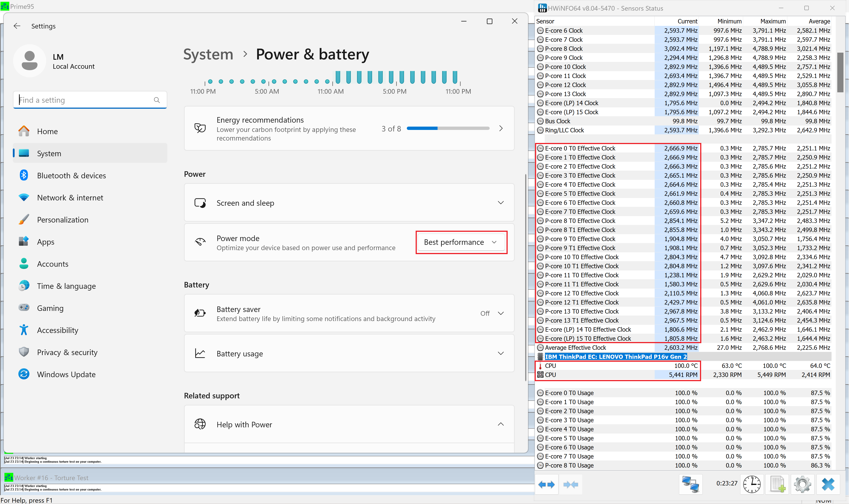Click the Prime95 logo in the title bar
The height and width of the screenshot is (504, 849).
click(x=5, y=6)
